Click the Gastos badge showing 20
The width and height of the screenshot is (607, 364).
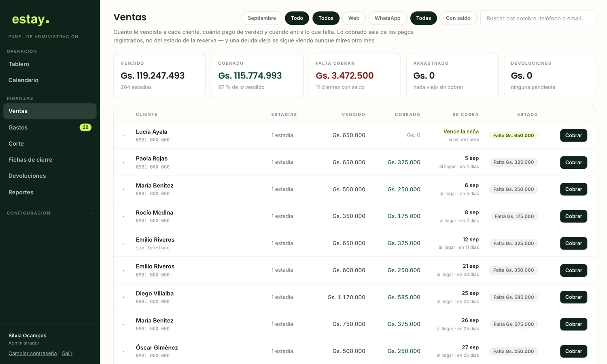tap(85, 127)
